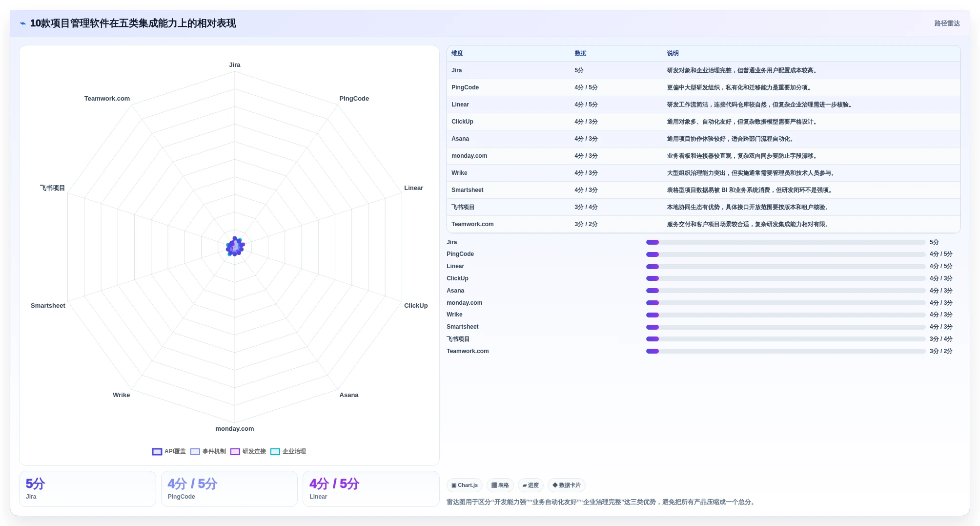Click the 3分 / 2分 cell for Teamwork.com

pos(586,225)
